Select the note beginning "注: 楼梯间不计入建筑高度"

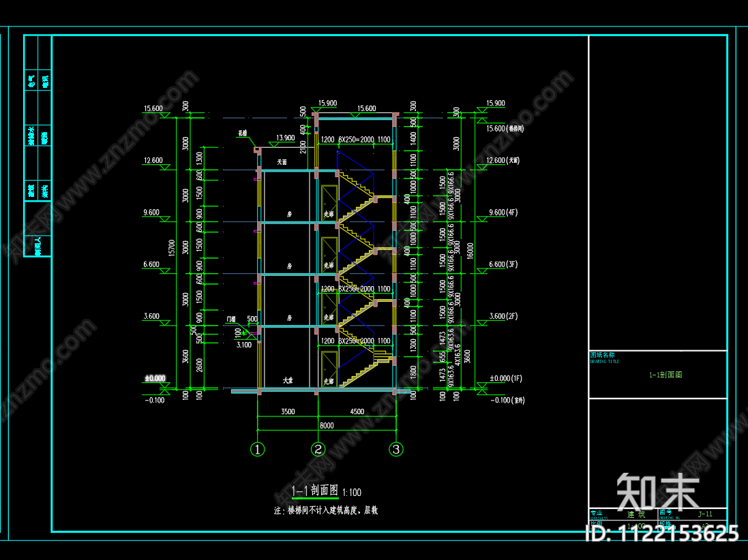(x=326, y=510)
